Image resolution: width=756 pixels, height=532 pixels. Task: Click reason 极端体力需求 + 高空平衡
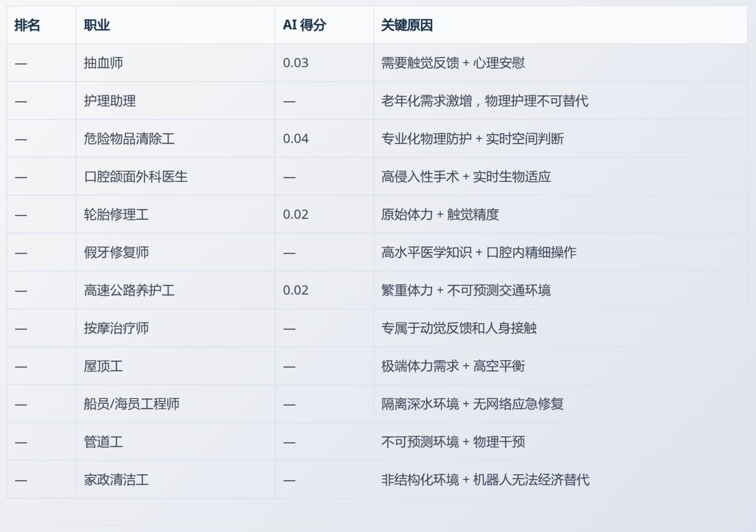(453, 366)
